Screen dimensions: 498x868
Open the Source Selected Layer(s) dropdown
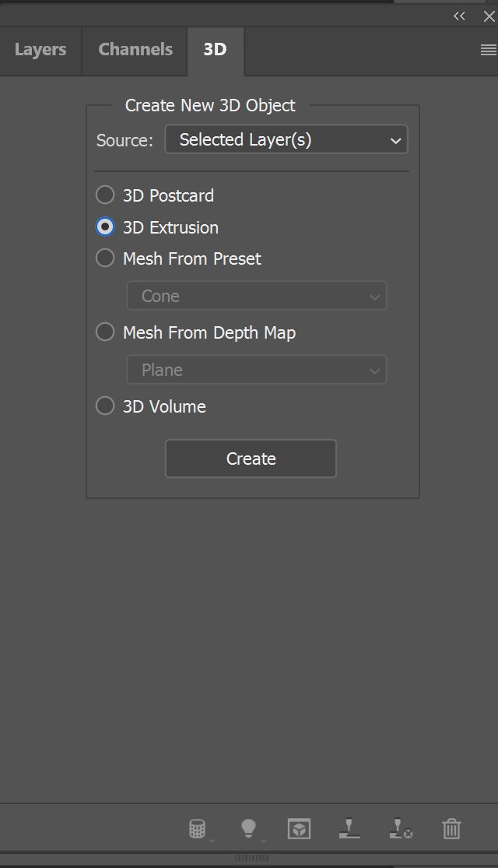point(286,140)
